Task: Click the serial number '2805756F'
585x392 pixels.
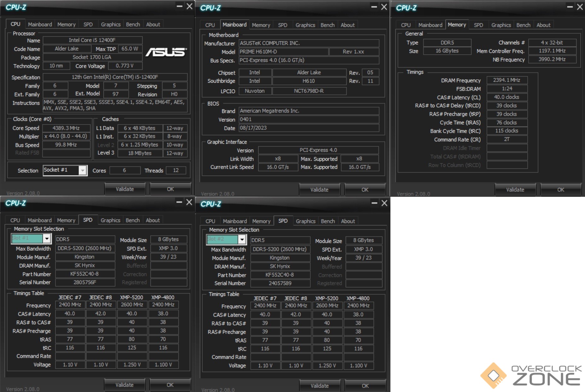Action: (x=85, y=282)
